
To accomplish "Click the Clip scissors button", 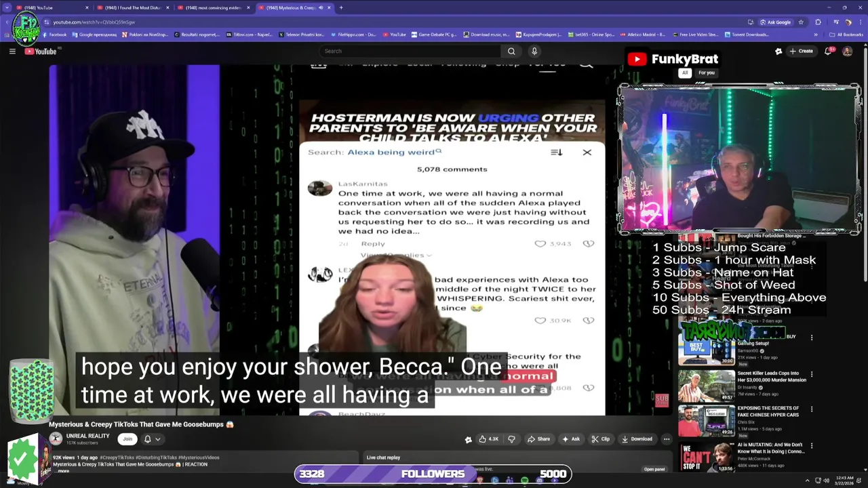I will tap(601, 439).
